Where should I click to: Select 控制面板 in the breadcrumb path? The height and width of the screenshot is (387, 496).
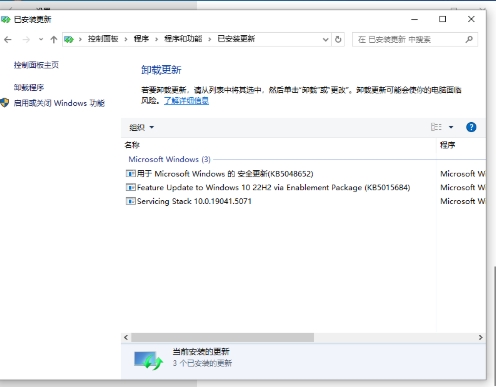pyautogui.click(x=103, y=39)
